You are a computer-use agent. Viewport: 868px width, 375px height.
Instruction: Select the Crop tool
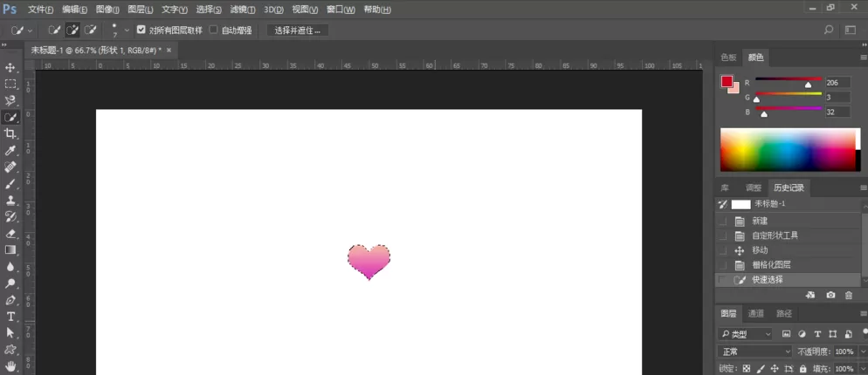[10, 133]
